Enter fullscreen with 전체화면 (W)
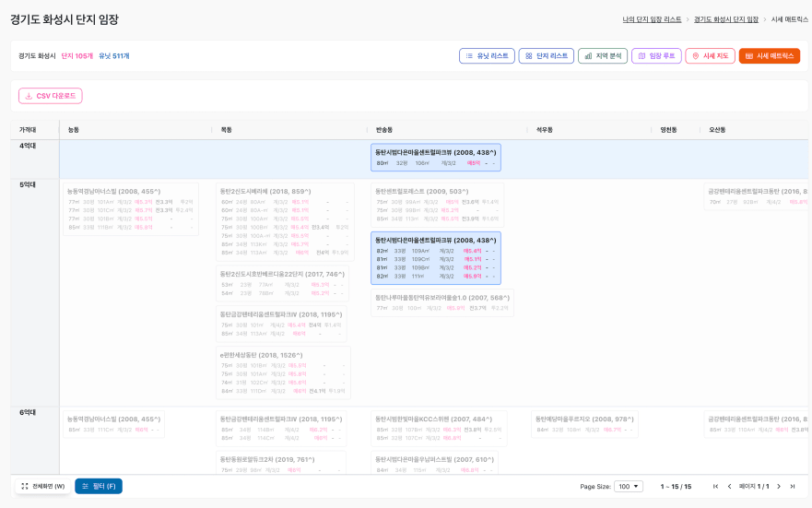The width and height of the screenshot is (812, 508). click(42, 486)
